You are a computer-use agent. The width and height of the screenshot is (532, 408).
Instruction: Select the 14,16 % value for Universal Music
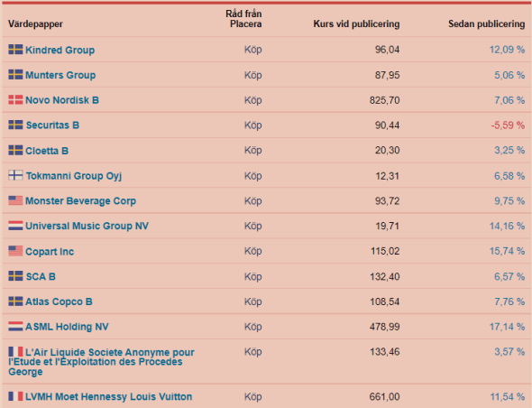coord(507,226)
